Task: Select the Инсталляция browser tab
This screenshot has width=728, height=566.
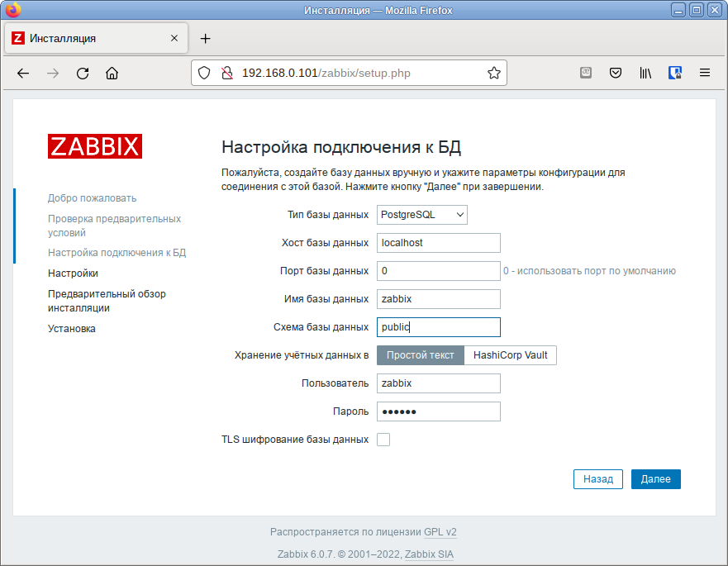Action: pyautogui.click(x=96, y=38)
